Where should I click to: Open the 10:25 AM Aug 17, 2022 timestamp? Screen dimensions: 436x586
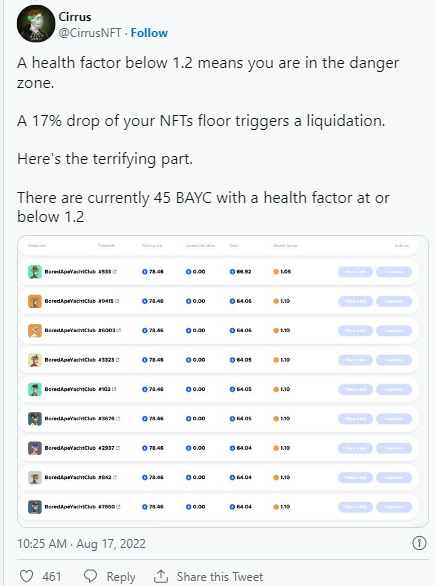81,543
